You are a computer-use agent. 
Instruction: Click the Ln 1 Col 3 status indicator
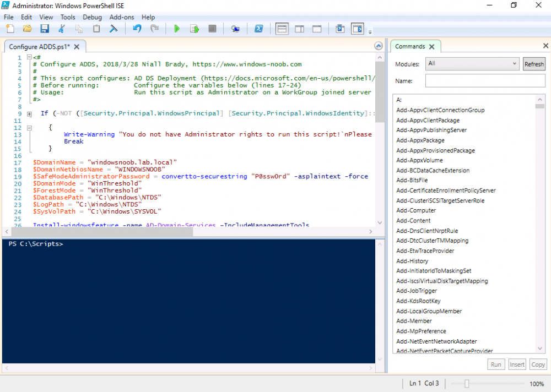point(424,383)
